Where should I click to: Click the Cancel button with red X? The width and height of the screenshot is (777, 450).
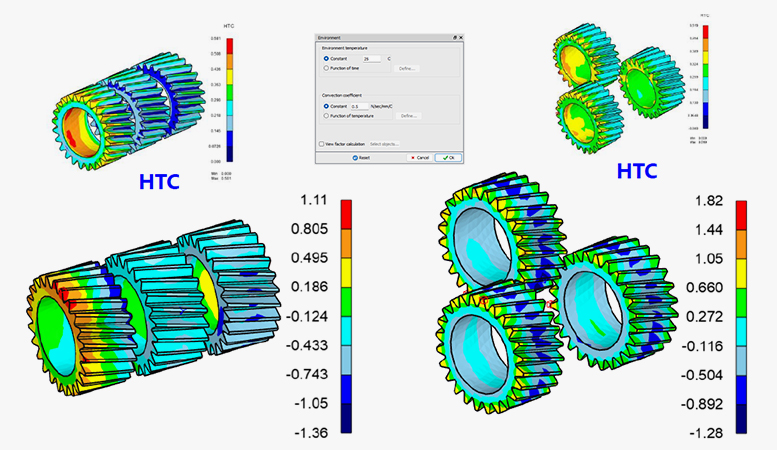click(x=420, y=157)
